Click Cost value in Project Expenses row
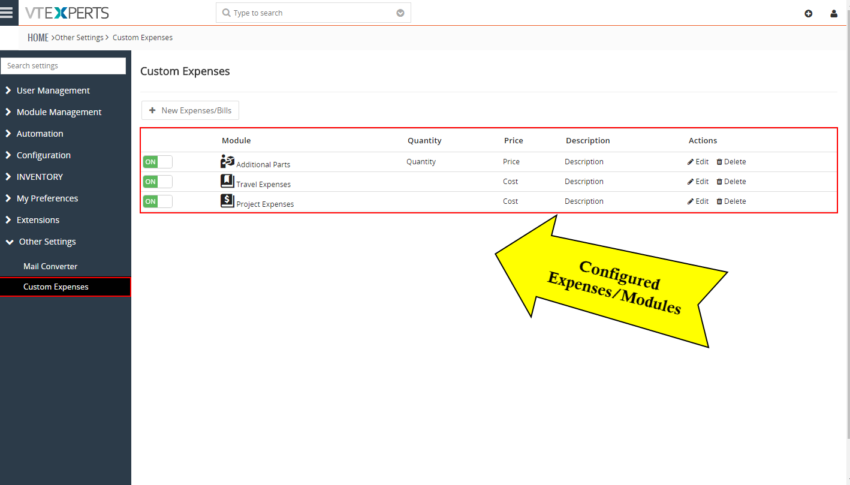The image size is (850, 485). [x=510, y=201]
